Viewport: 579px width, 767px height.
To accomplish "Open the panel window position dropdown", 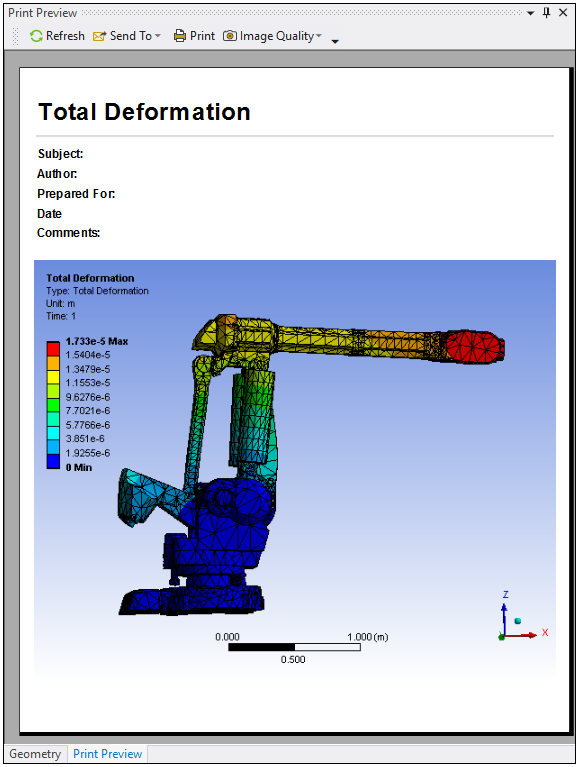I will pos(531,13).
